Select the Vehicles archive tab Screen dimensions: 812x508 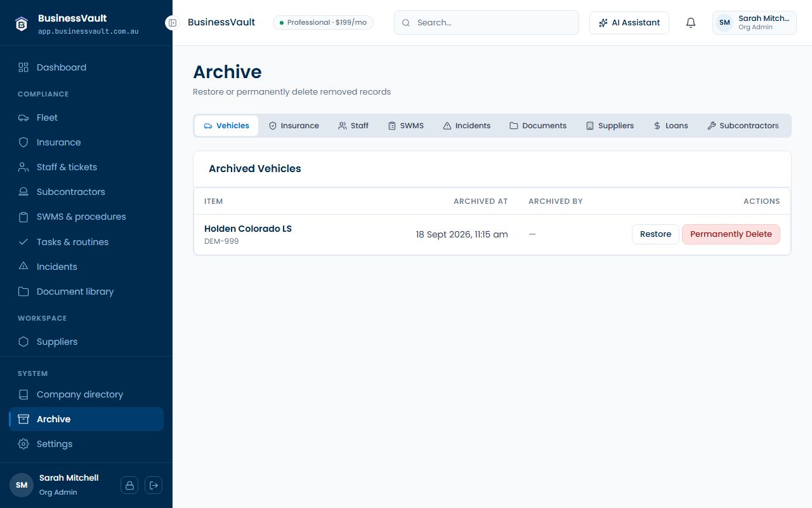point(226,126)
